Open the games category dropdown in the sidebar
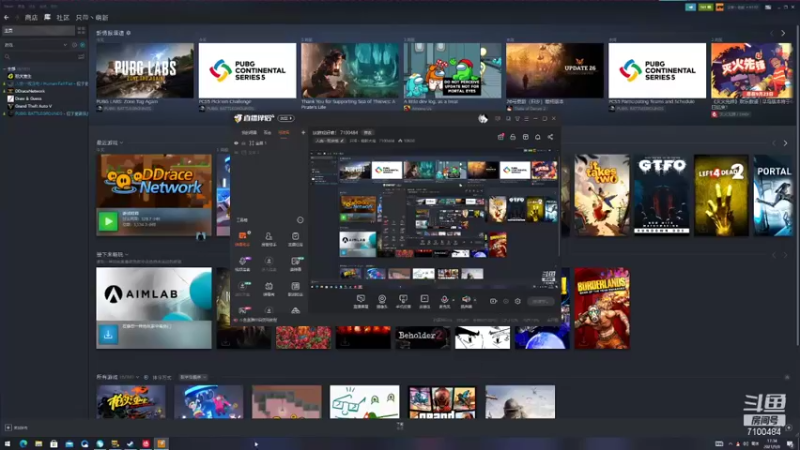 35,45
